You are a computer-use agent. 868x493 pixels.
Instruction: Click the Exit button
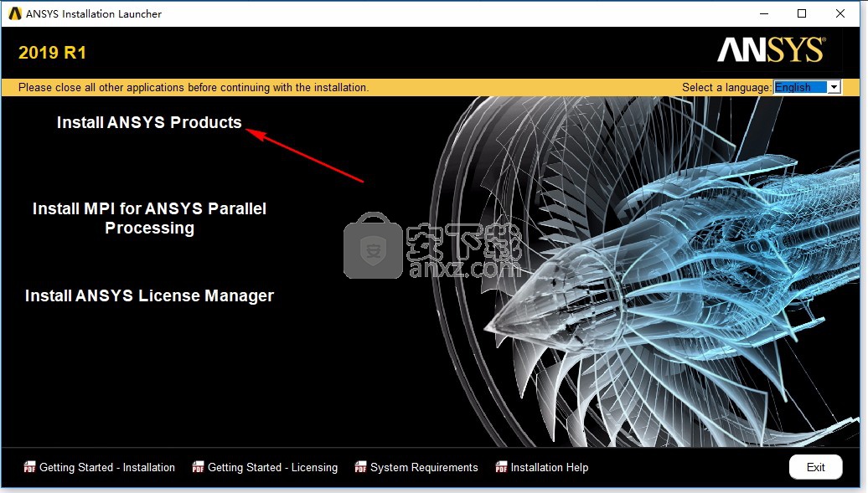click(x=815, y=467)
